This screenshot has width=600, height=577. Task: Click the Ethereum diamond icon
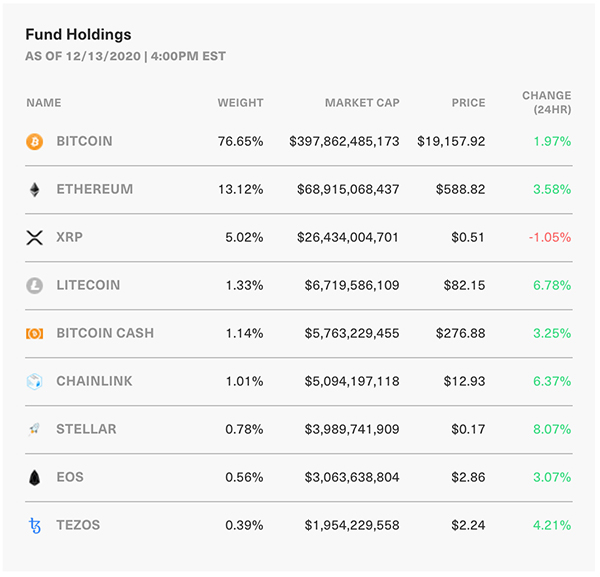pyautogui.click(x=34, y=190)
